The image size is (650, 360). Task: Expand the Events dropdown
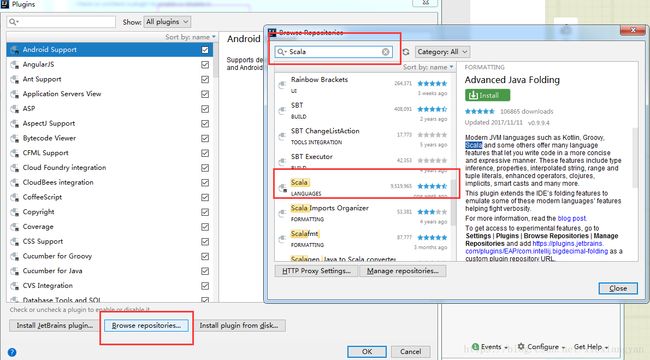coord(490,347)
